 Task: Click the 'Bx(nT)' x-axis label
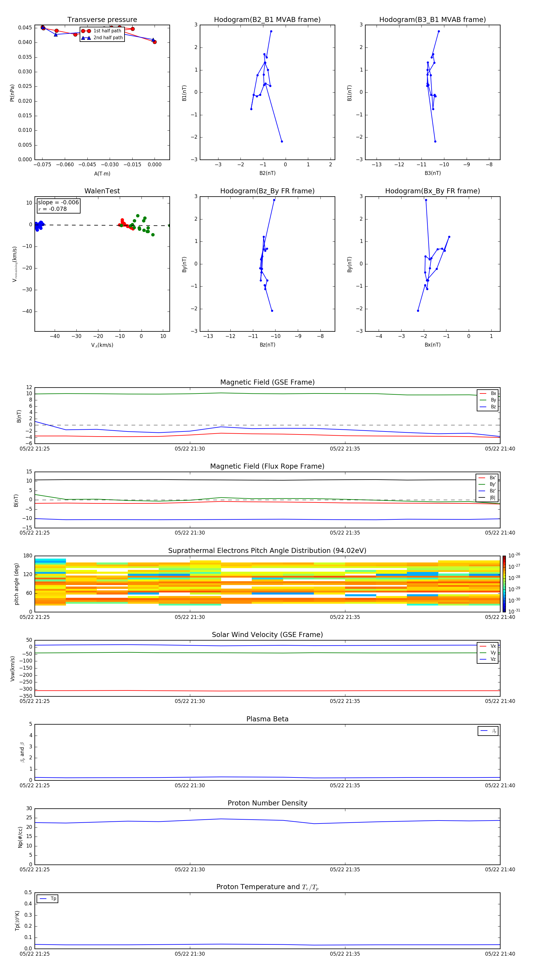(432, 345)
